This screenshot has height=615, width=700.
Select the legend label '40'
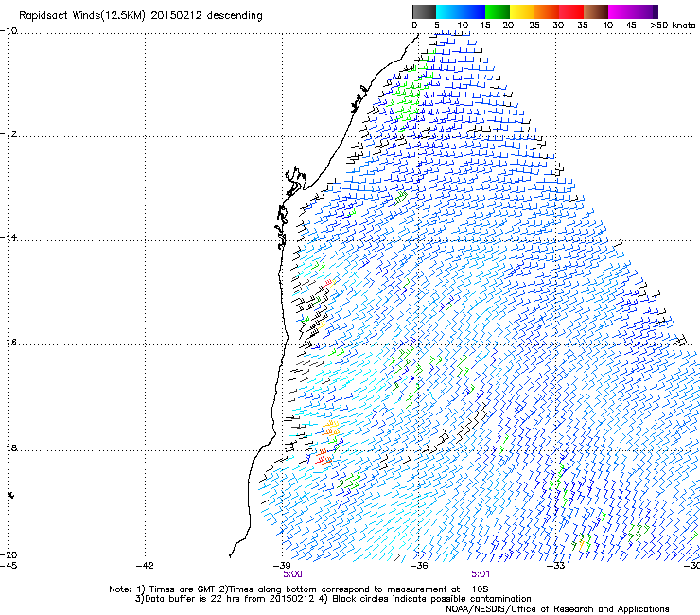(x=607, y=26)
